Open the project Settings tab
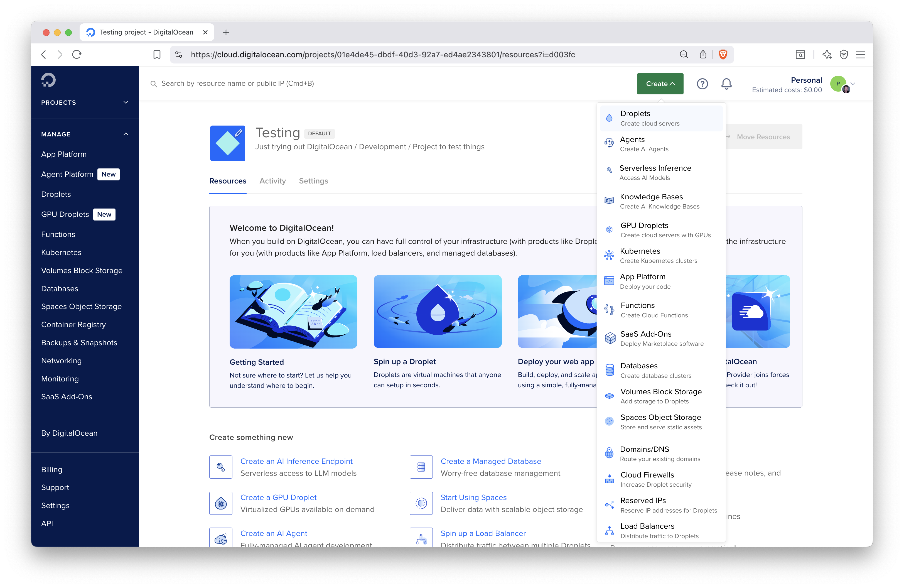 click(313, 181)
